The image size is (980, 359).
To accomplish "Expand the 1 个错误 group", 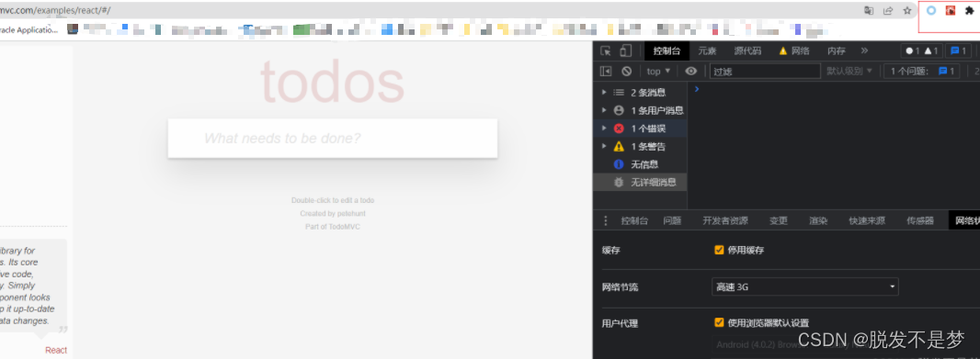I will point(604,129).
